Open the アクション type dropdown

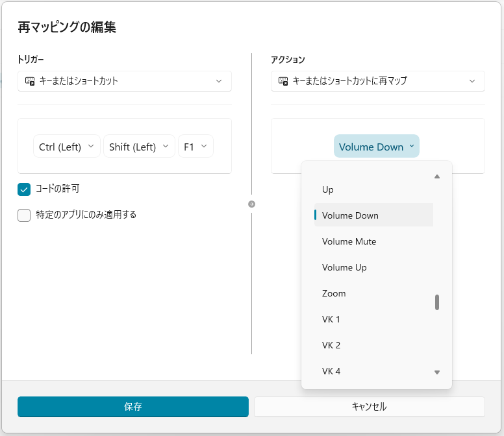coord(378,81)
